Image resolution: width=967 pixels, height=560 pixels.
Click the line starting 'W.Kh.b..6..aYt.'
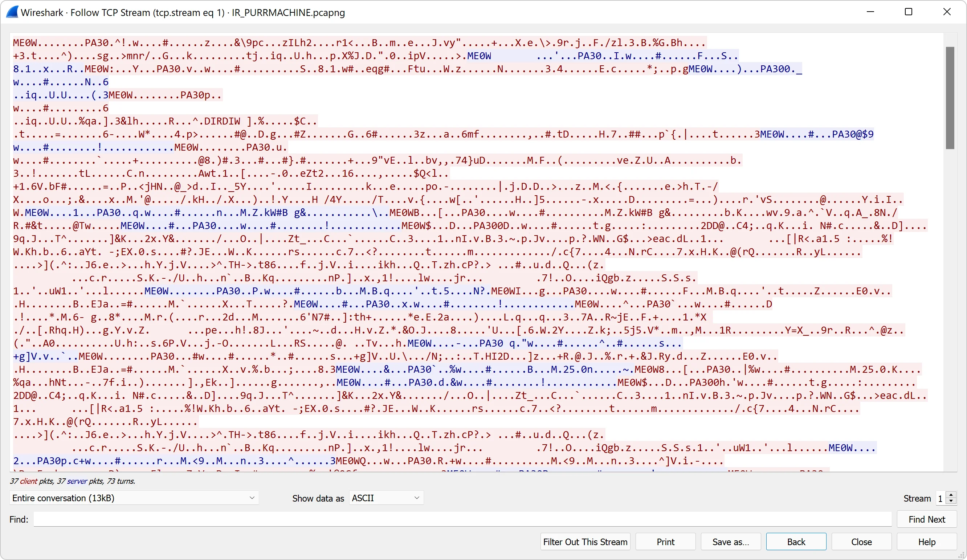tap(437, 252)
